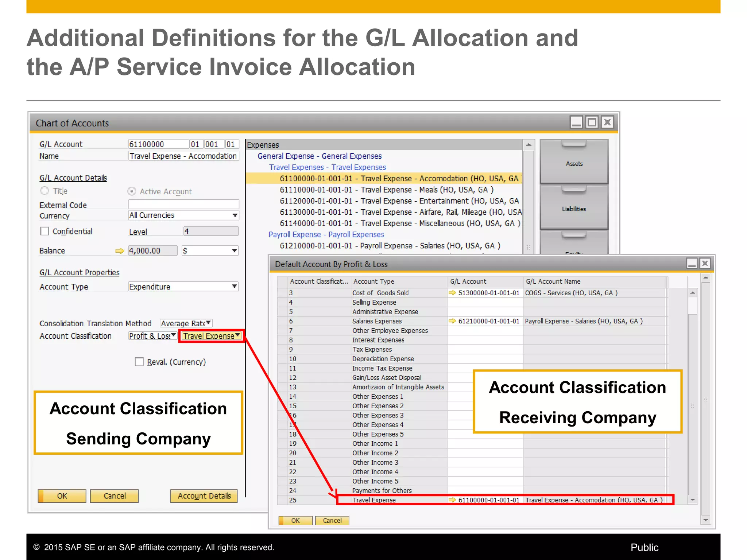Click the Account Classificat... column header
Image resolution: width=747 pixels, height=560 pixels.
tap(319, 281)
